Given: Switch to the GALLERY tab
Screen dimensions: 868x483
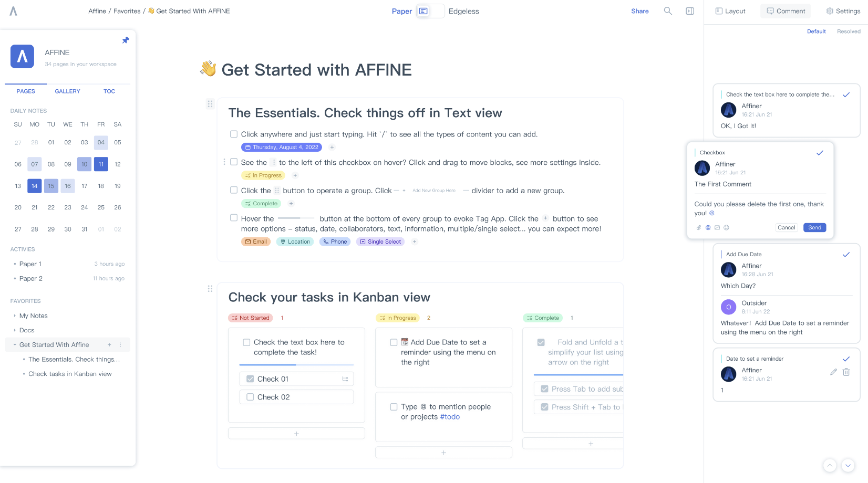Looking at the screenshot, I should click(68, 91).
